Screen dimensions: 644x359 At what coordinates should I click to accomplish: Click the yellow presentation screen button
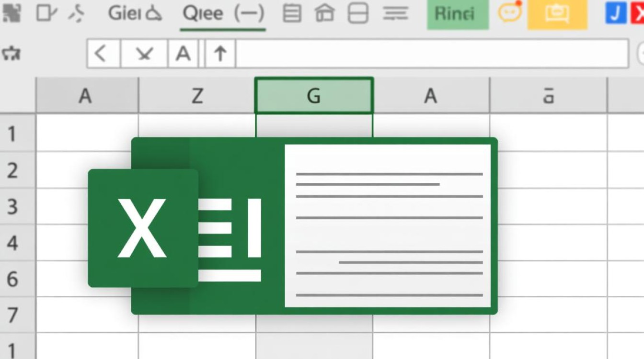(557, 14)
